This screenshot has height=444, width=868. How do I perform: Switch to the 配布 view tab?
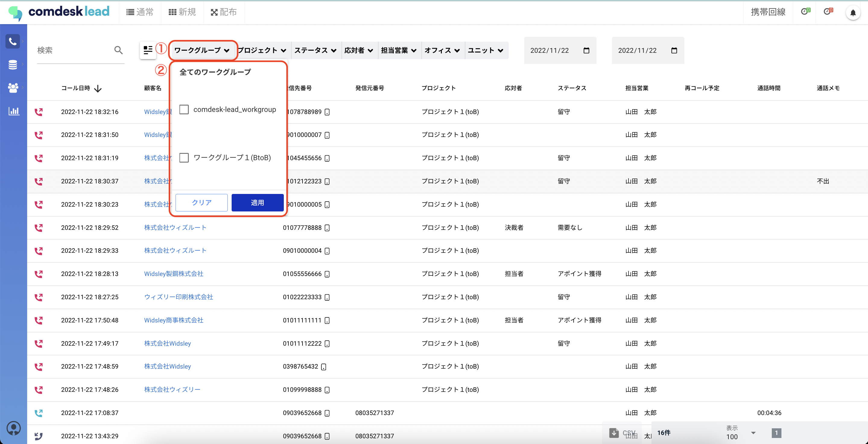tap(223, 12)
